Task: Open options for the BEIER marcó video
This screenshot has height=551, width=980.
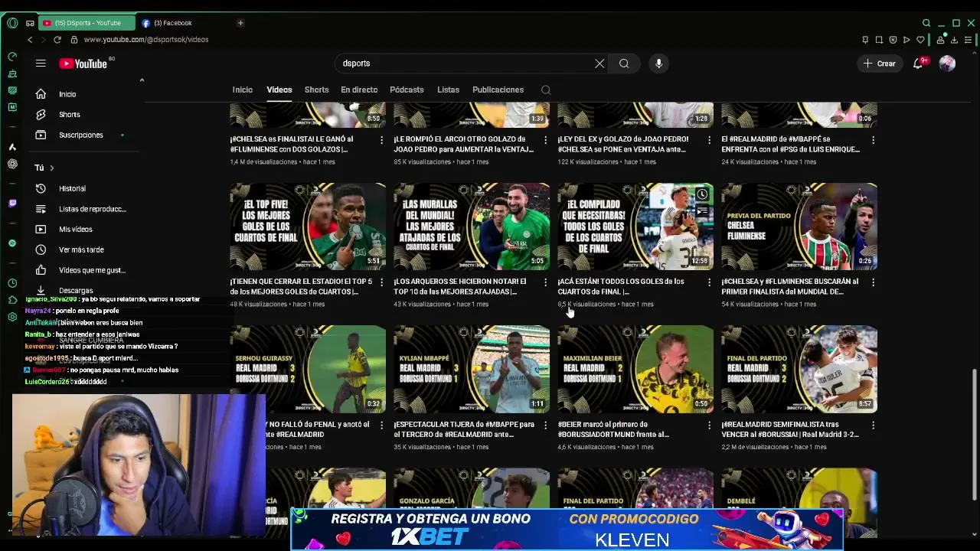Action: pos(709,425)
